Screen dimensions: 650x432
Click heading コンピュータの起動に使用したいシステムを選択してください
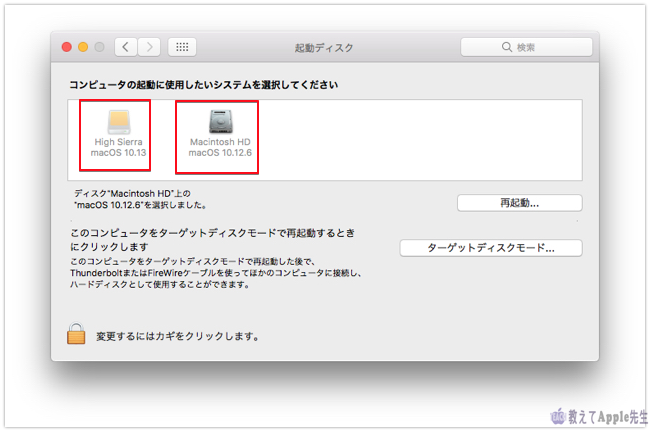[x=204, y=85]
